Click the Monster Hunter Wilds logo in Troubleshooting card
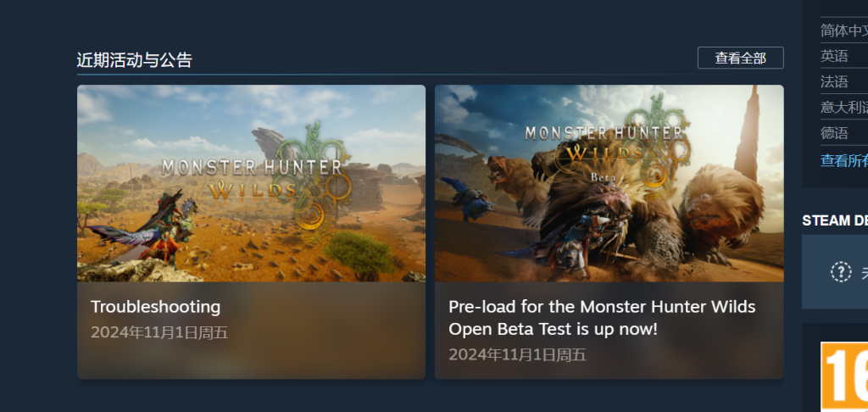 (x=251, y=178)
